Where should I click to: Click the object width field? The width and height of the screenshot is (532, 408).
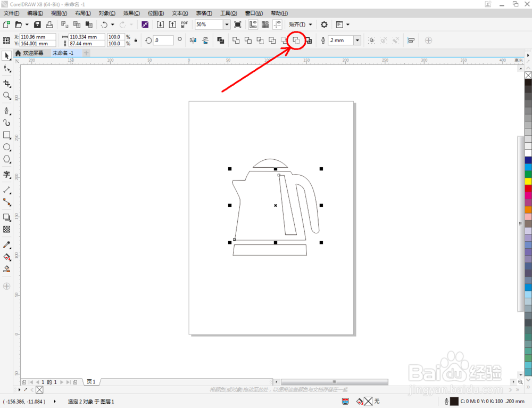87,37
